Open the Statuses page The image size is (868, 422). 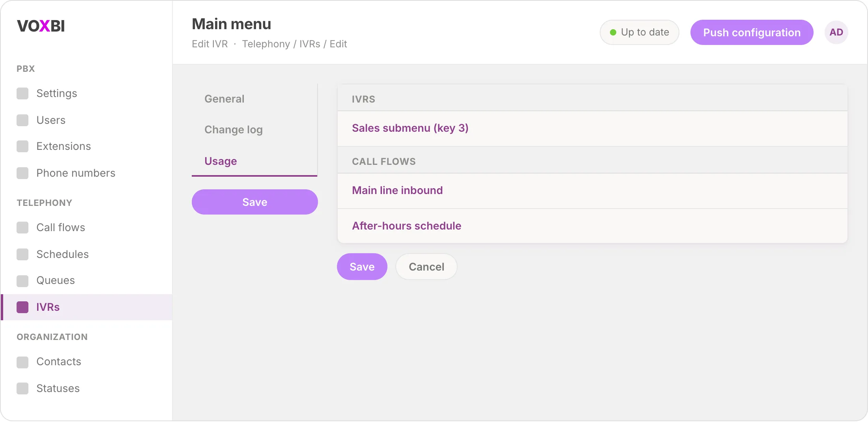point(86,388)
